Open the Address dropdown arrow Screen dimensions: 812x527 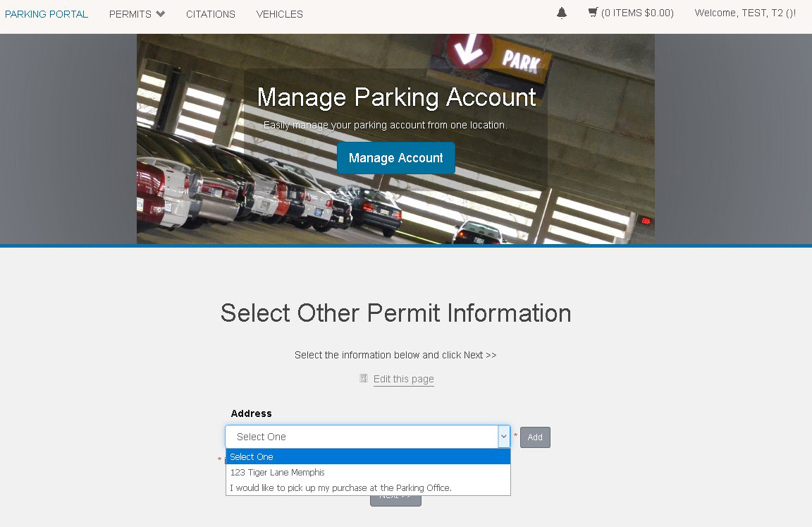[x=503, y=437]
